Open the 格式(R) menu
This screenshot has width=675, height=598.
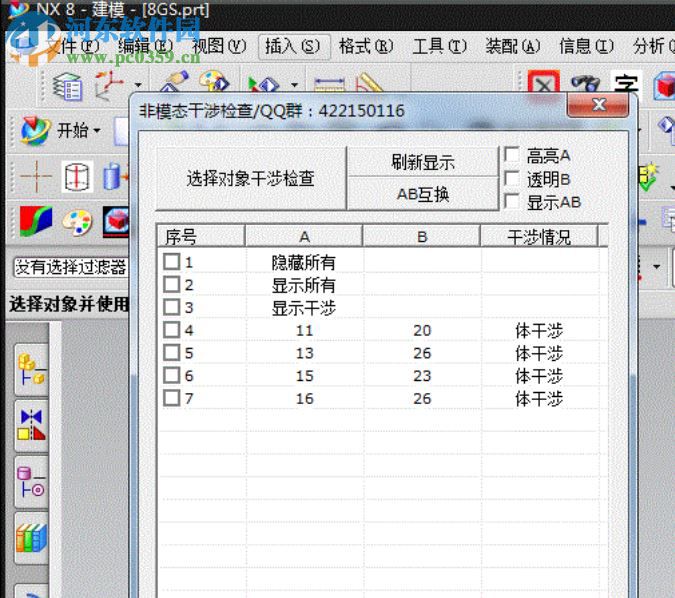click(366, 46)
